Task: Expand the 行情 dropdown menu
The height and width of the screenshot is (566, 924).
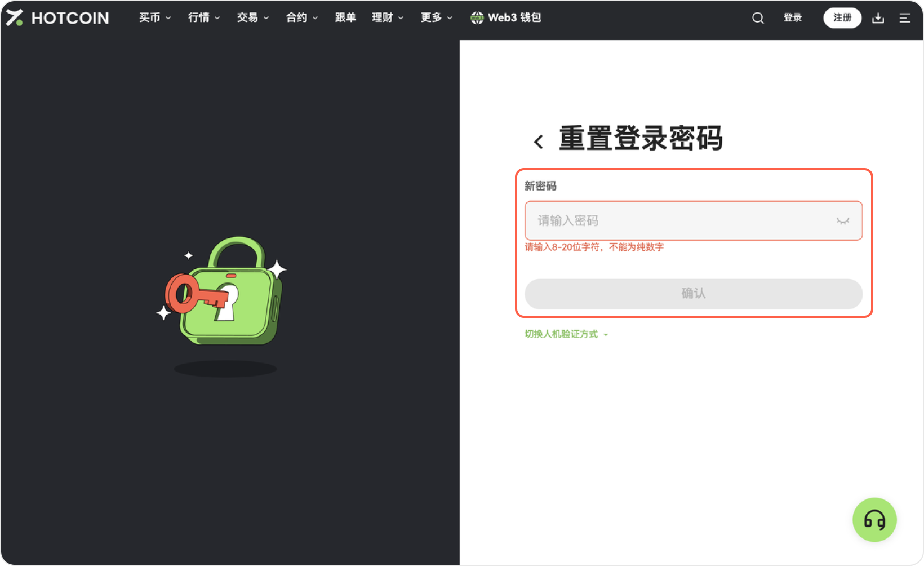Action: tap(203, 18)
